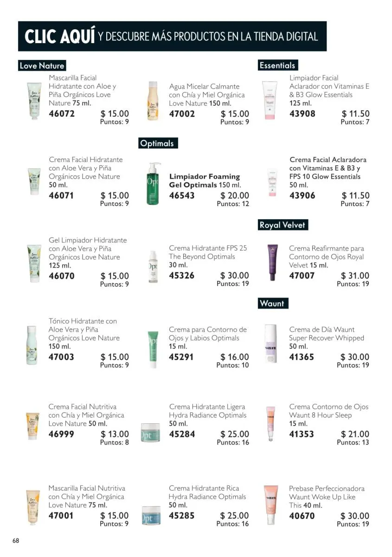
Task: Select the Royal Velvet category label
Action: click(x=283, y=225)
